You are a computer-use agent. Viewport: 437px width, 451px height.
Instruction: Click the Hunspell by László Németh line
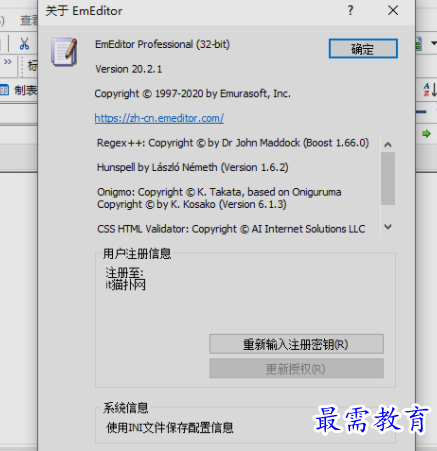click(193, 167)
